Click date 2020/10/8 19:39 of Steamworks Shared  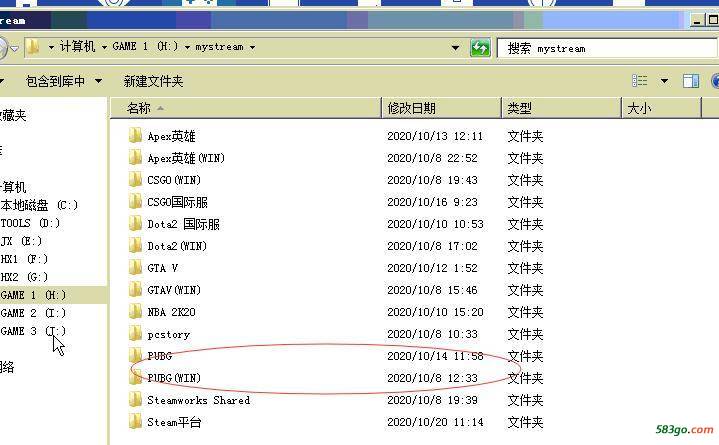(x=432, y=400)
